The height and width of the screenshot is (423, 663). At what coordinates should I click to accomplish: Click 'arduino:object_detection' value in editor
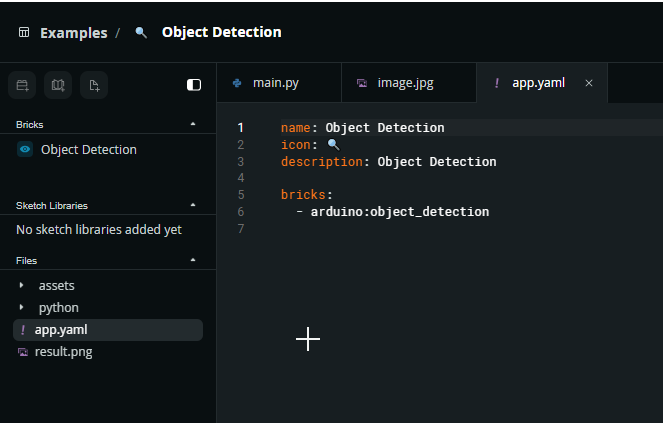(x=400, y=212)
